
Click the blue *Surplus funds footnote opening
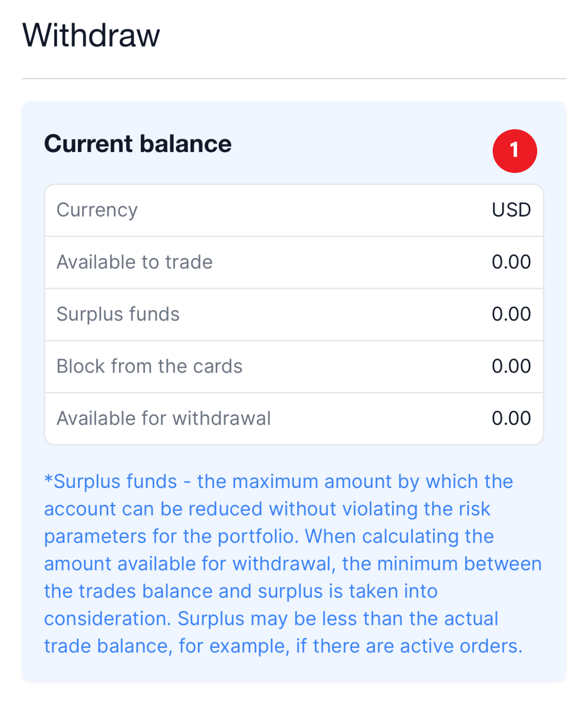click(x=111, y=482)
